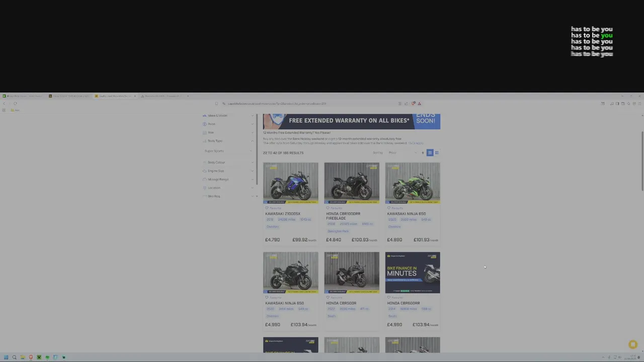This screenshot has height=362, width=644.
Task: Open the green Kawasaki Ninja 650 photo
Action: pyautogui.click(x=413, y=183)
